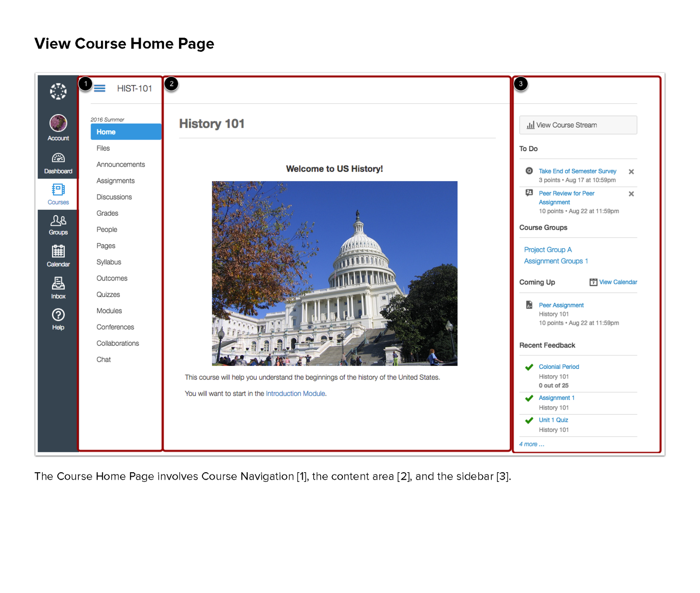Viewport: 700px width, 593px height.
Task: Open Colonial Period feedback
Action: tap(559, 367)
